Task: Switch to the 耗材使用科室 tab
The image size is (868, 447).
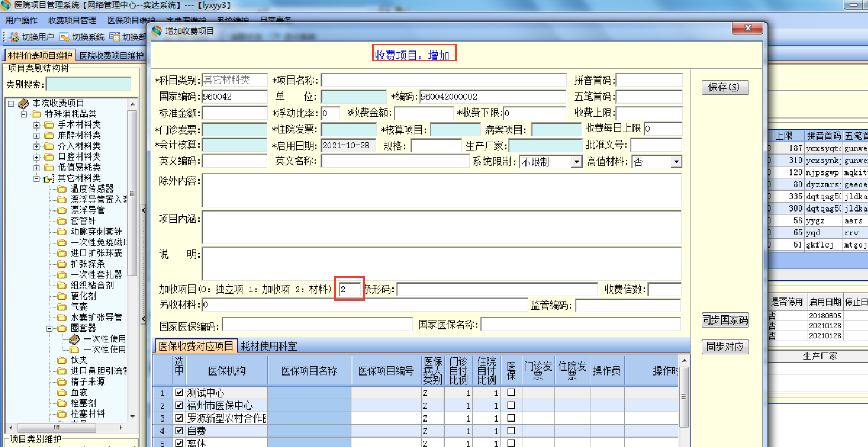Action: [269, 346]
